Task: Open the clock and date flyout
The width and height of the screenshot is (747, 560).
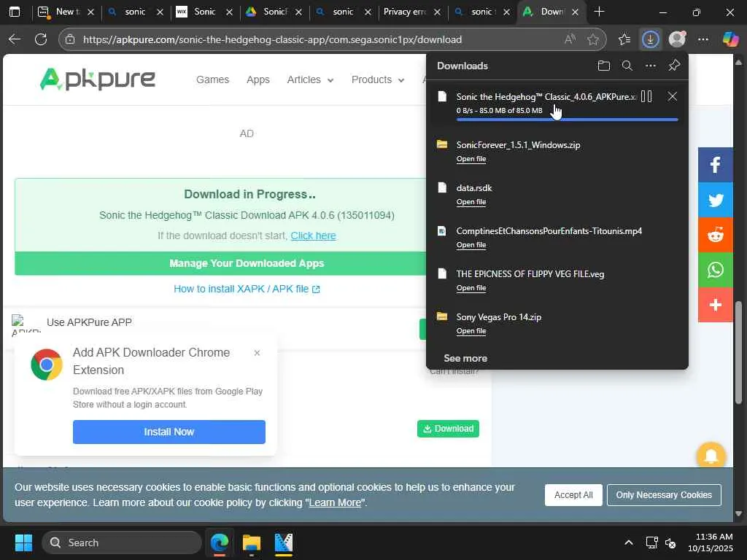Action: (x=710, y=542)
